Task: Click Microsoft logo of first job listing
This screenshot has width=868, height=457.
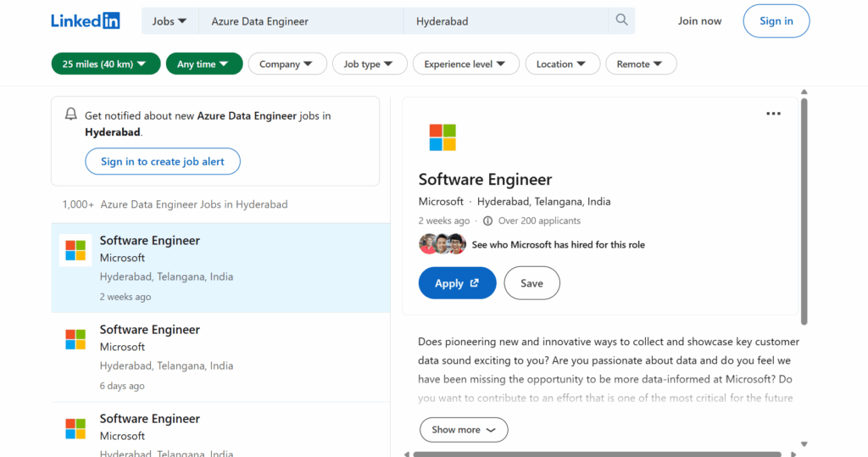Action: coord(75,250)
